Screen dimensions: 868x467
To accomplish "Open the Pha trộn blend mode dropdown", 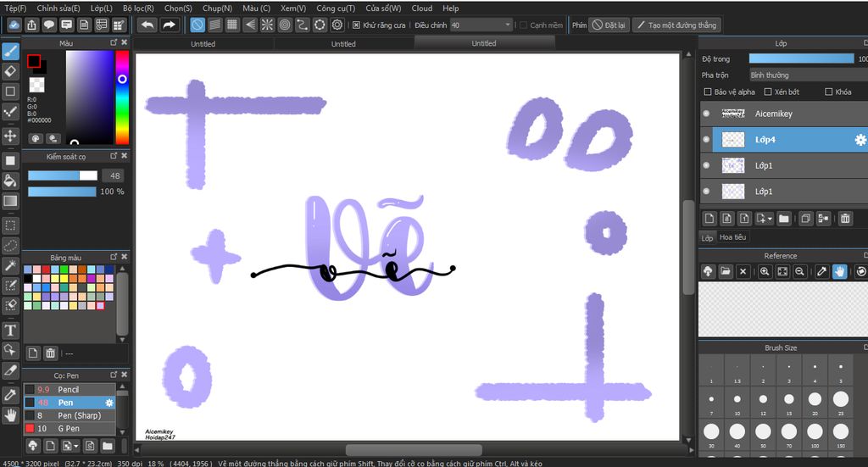I will [x=808, y=75].
